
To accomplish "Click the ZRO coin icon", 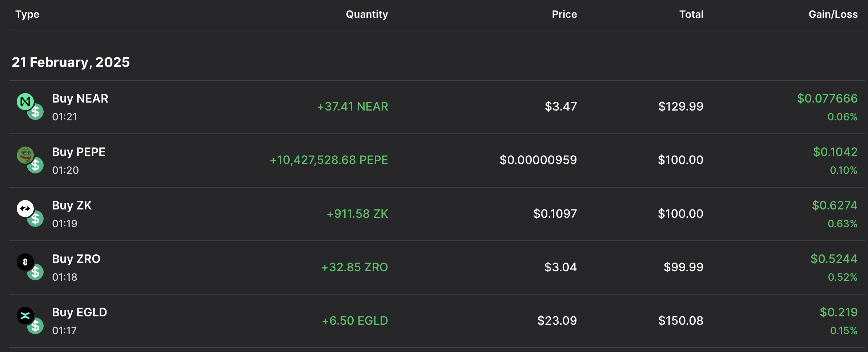I will point(25,262).
